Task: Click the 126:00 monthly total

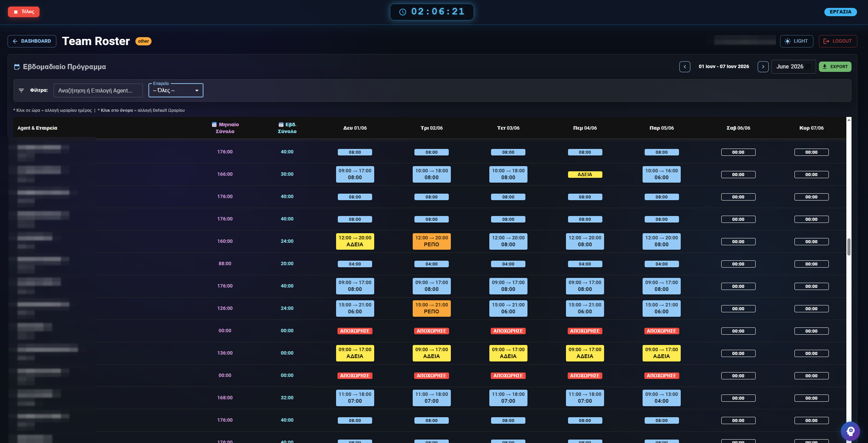Action: click(225, 309)
